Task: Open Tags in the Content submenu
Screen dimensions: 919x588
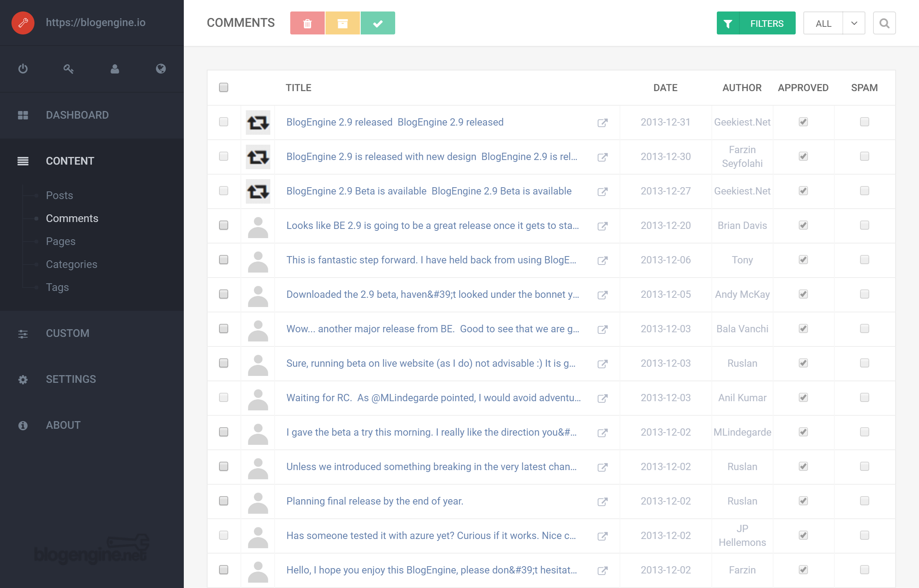Action: click(x=57, y=287)
